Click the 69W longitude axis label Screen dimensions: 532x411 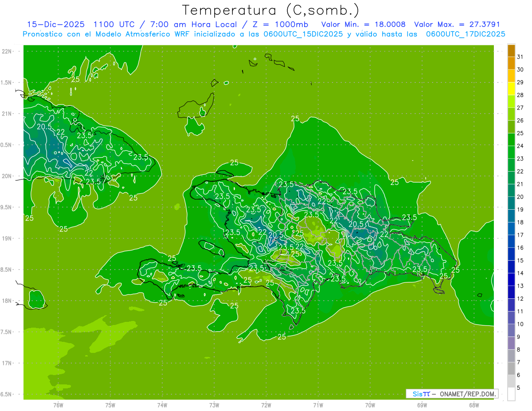tap(422, 405)
